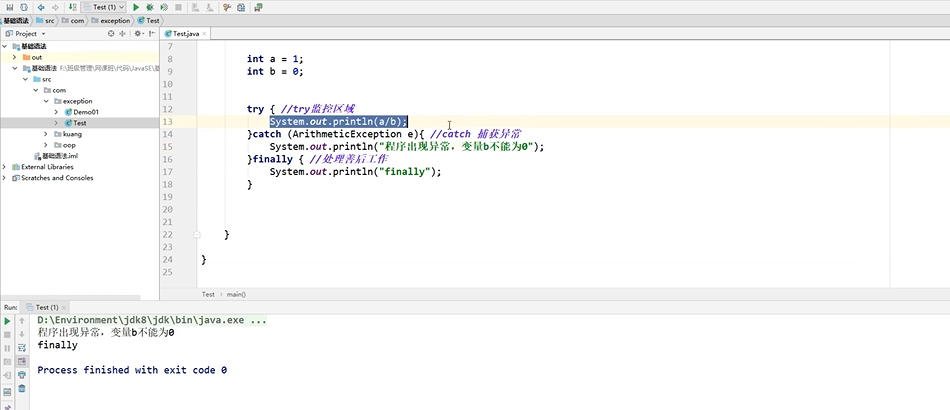
Task: Open Project panel gear settings
Action: (138, 33)
